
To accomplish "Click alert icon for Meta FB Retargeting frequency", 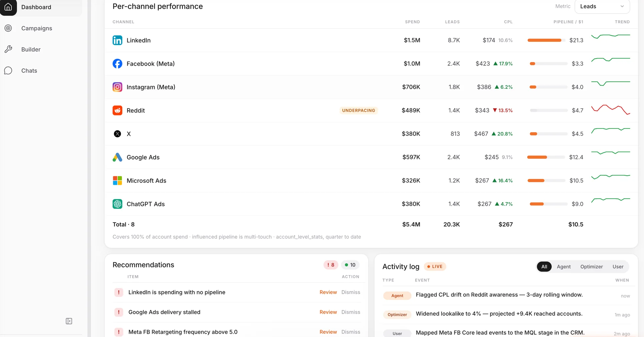I will 119,332.
